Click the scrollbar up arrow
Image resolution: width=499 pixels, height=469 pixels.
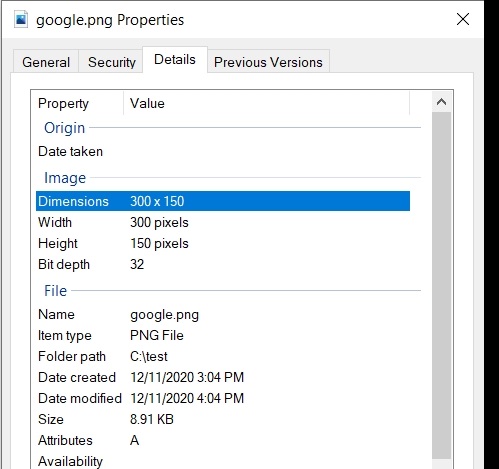pyautogui.click(x=441, y=102)
